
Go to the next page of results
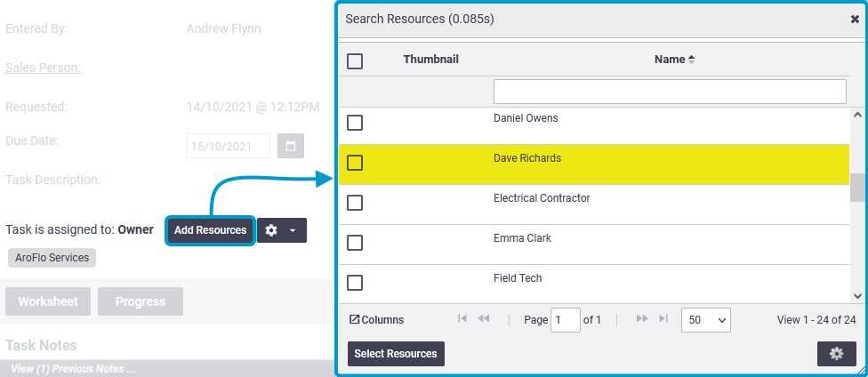pos(642,318)
